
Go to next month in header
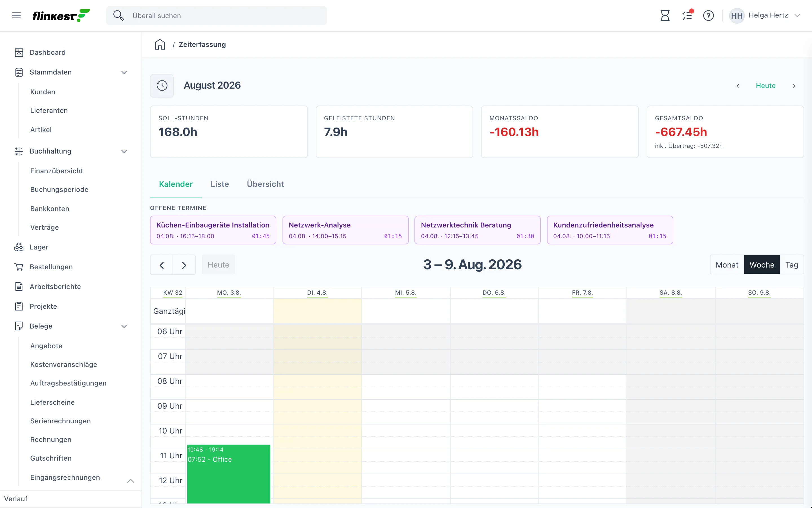coord(794,86)
